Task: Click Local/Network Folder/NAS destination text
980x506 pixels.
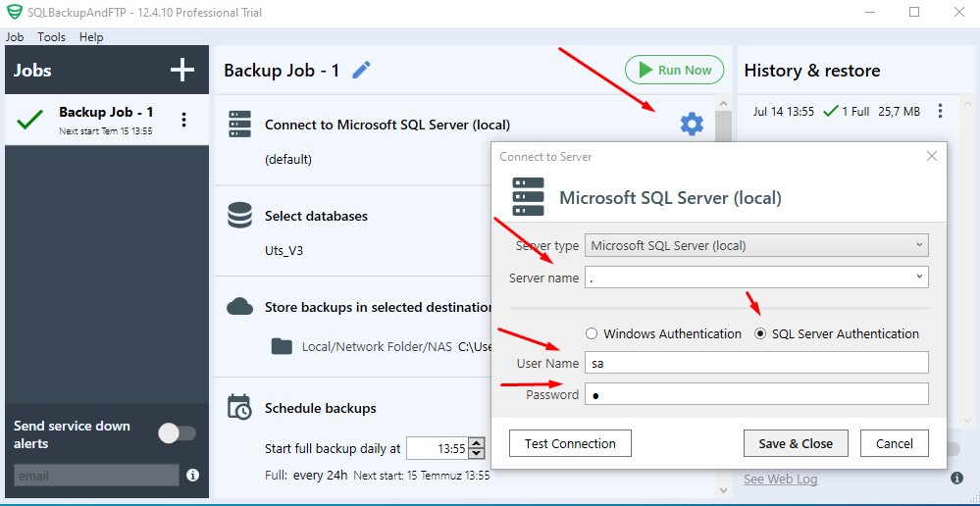Action: click(x=377, y=347)
